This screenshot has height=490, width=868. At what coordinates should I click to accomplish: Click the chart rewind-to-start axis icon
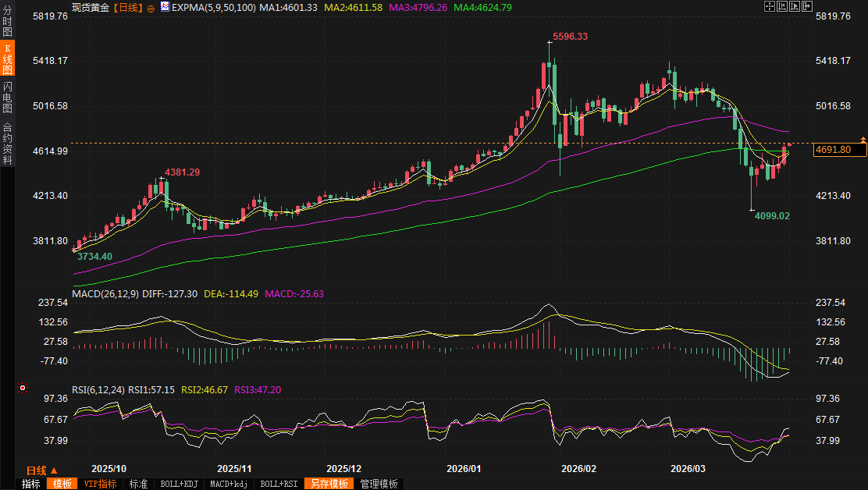pos(781,6)
